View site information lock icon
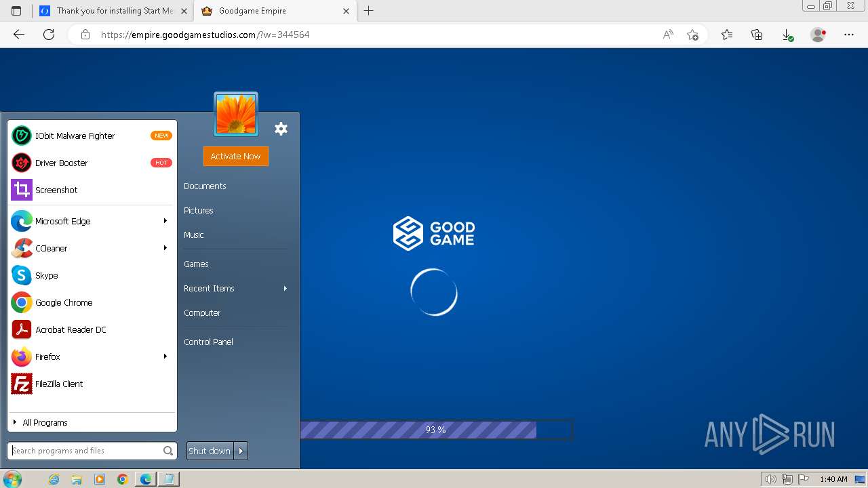This screenshot has width=868, height=488. pyautogui.click(x=85, y=35)
